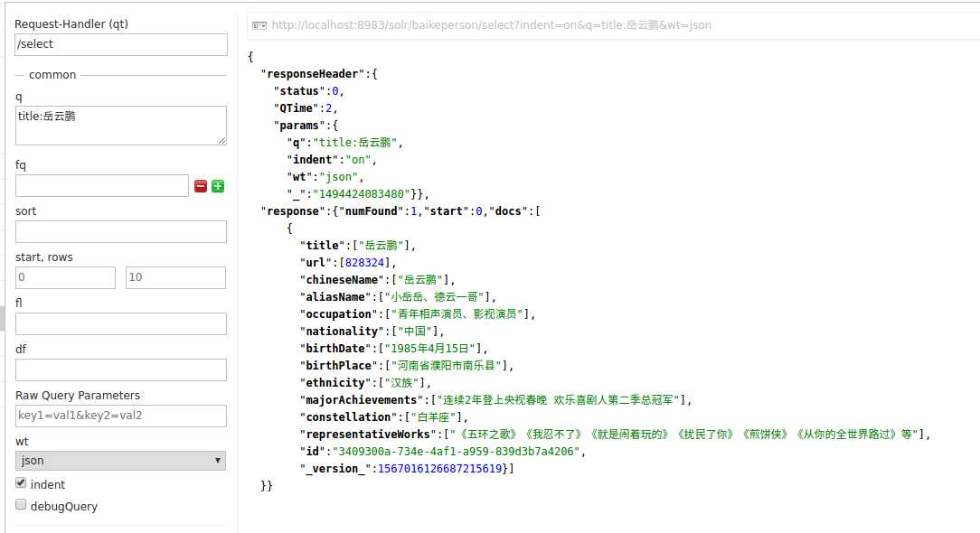Screen dimensions: 980x533
Task: Toggle the indent checkbox
Action: 21,483
